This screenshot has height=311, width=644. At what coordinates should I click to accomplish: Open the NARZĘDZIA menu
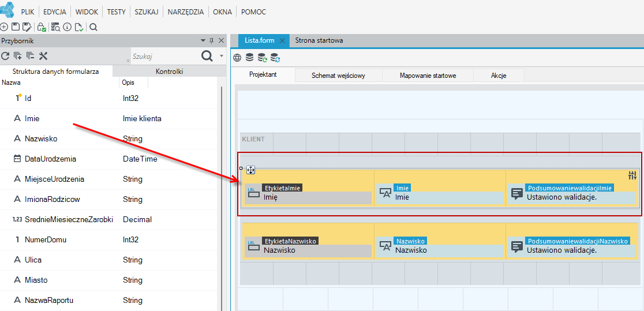(x=186, y=12)
